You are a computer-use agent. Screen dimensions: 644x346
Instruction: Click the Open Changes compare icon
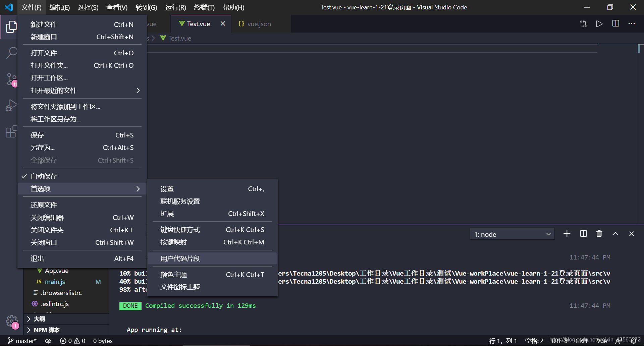pos(583,24)
